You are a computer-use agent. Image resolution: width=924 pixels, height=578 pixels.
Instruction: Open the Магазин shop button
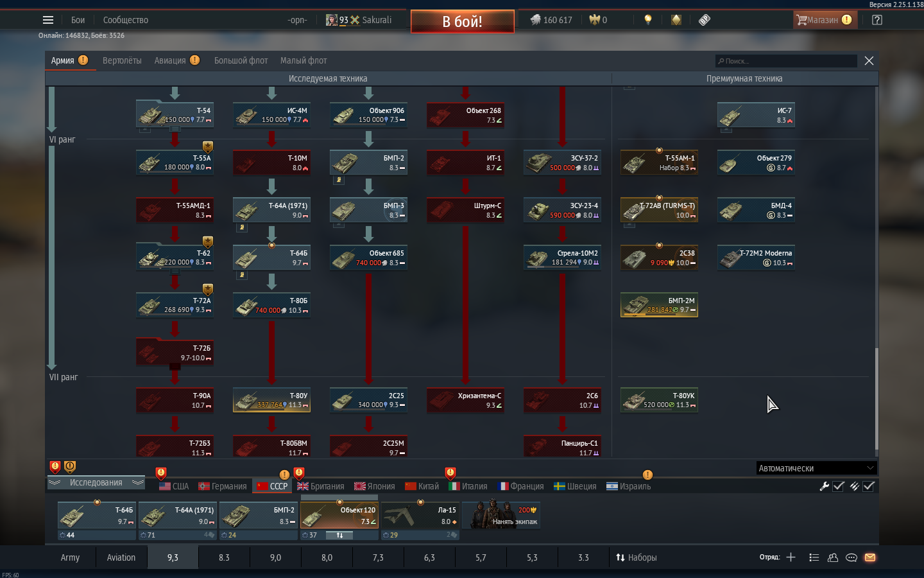tap(824, 20)
